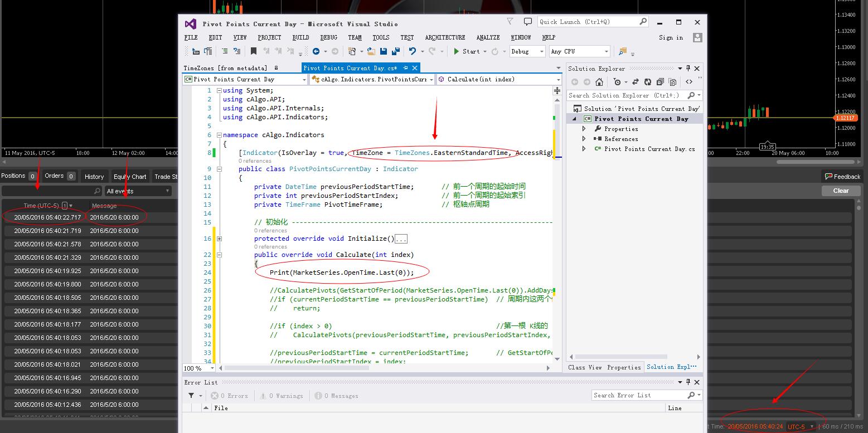Click the New Project icon in toolbar
This screenshot has height=433, width=868.
click(x=352, y=51)
